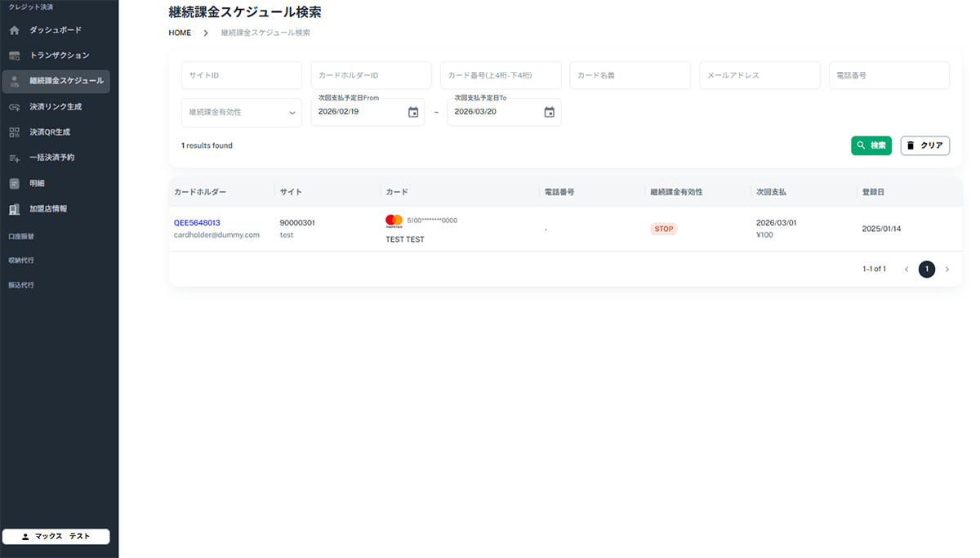
Task: Click the 決済リンク生成 link icon
Action: (x=14, y=107)
